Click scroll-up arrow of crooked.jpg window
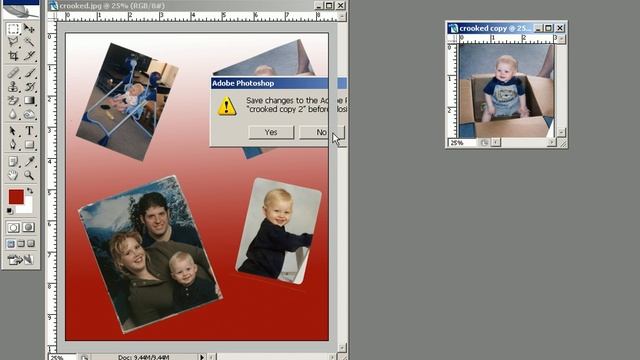The width and height of the screenshot is (640, 360). pos(342,16)
